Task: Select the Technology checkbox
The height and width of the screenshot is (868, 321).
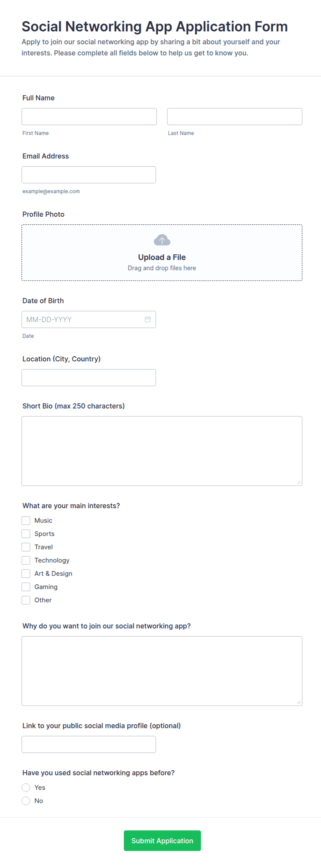Action: 26,560
